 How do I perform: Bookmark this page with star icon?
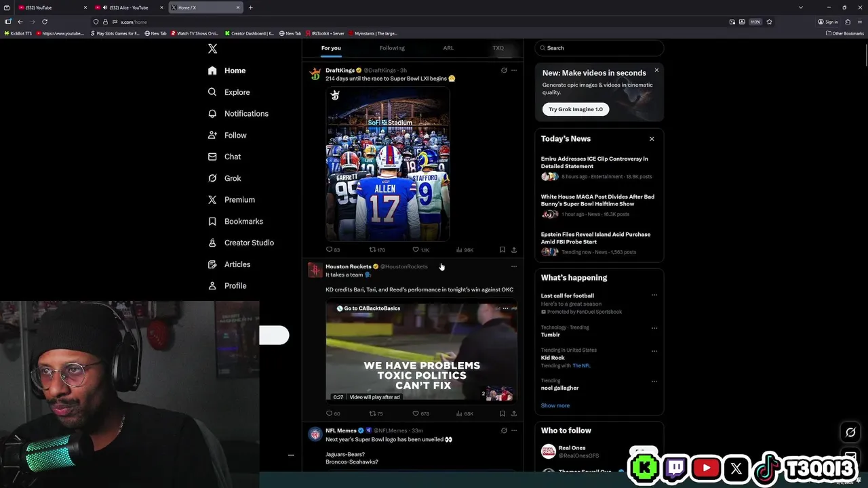coord(769,22)
